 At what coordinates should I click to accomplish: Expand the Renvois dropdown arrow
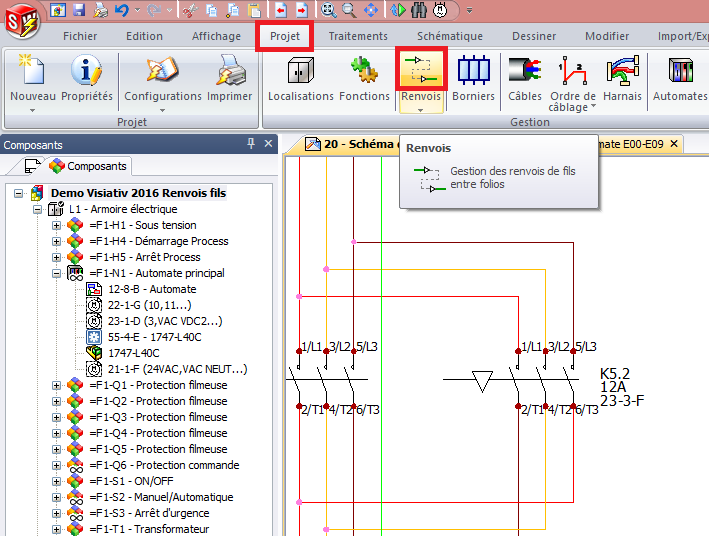click(x=421, y=110)
